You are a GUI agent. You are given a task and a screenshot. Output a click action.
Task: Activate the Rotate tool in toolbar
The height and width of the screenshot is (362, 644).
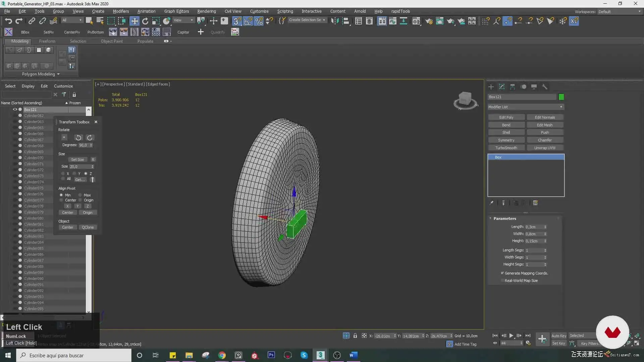(145, 21)
